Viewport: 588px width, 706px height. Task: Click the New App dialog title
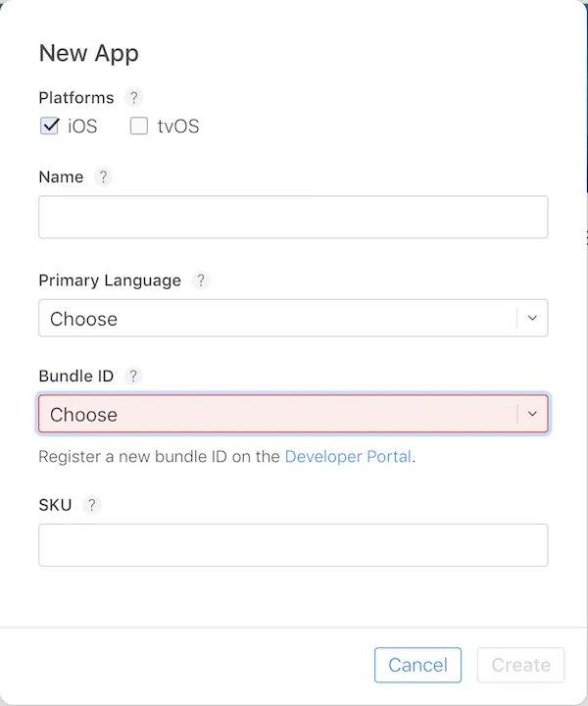point(89,54)
